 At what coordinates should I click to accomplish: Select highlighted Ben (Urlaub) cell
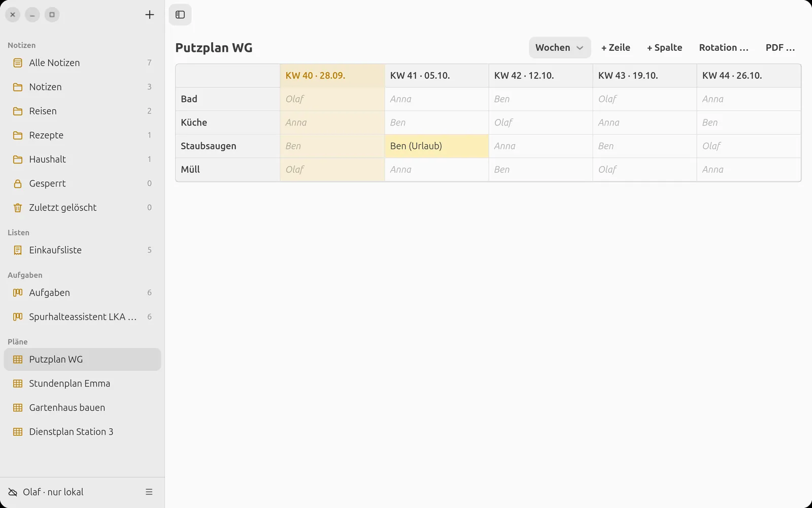pos(436,146)
